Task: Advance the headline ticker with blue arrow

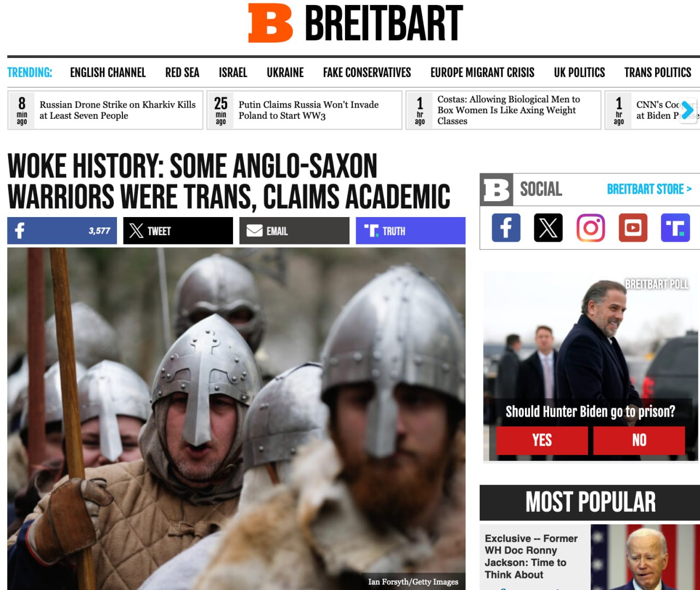Action: point(687,110)
